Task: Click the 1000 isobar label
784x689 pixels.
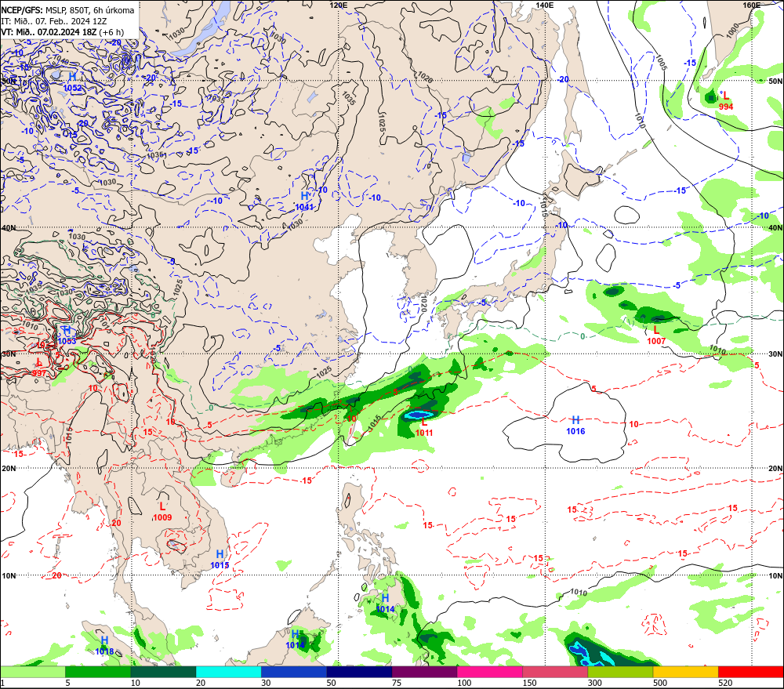Action: coord(731,31)
